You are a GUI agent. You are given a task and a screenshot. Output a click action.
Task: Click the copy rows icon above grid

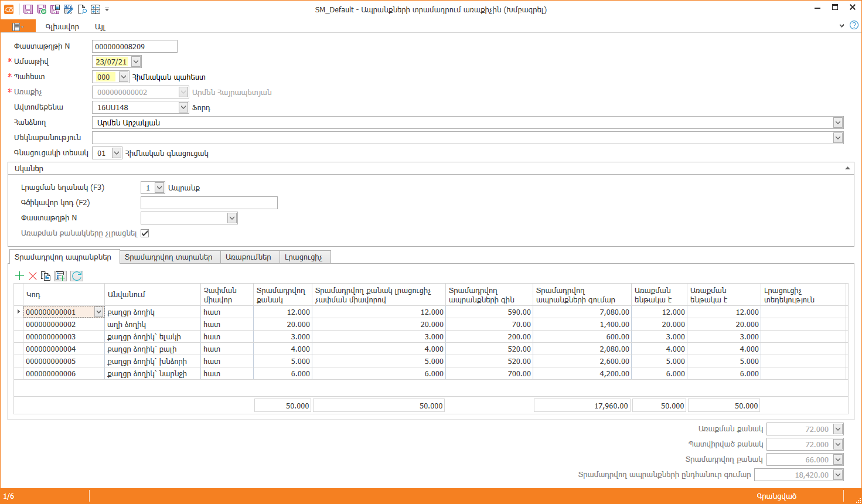[46, 276]
